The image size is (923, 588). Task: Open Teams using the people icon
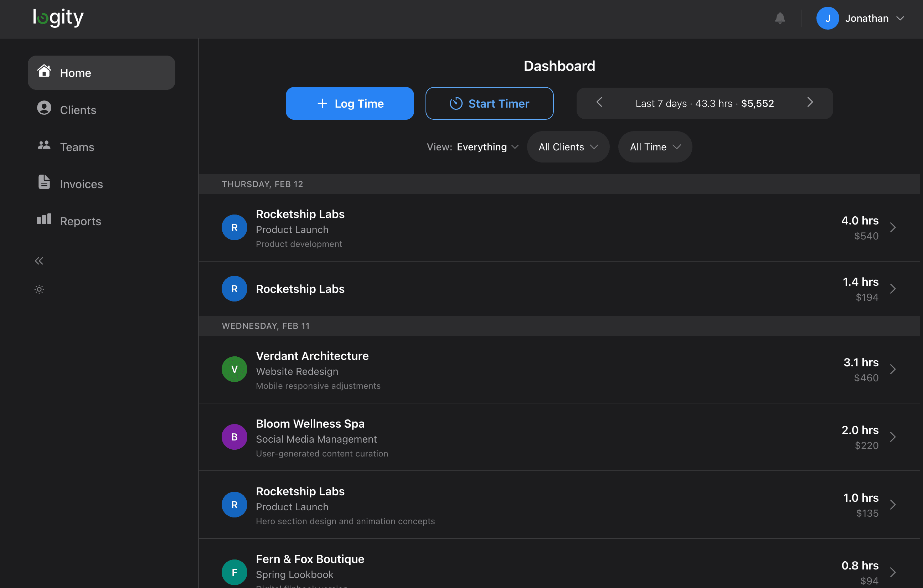(44, 146)
